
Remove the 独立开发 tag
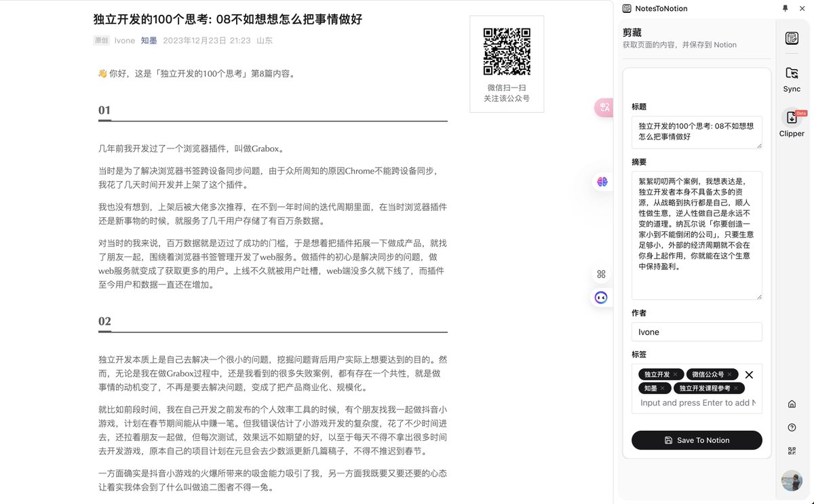pos(676,374)
